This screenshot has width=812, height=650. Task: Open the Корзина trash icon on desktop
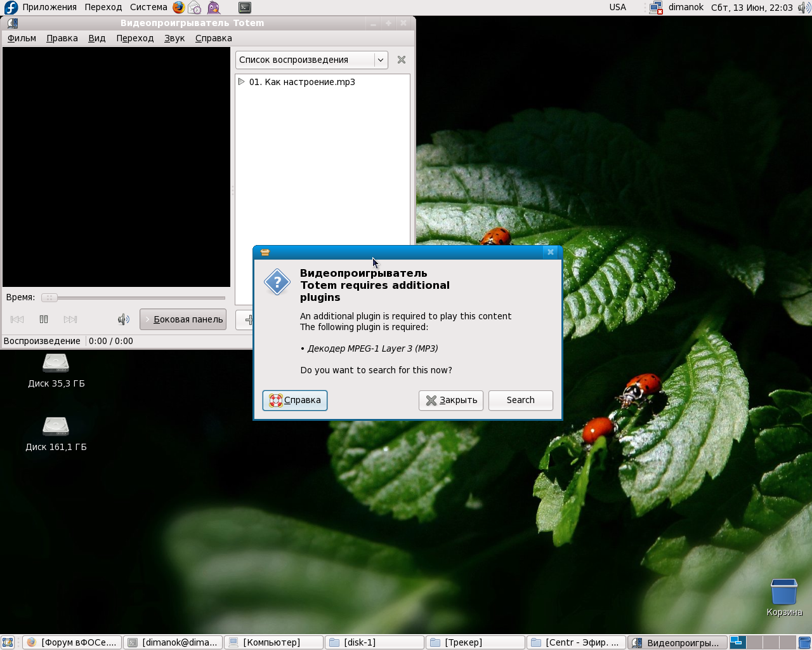point(783,592)
